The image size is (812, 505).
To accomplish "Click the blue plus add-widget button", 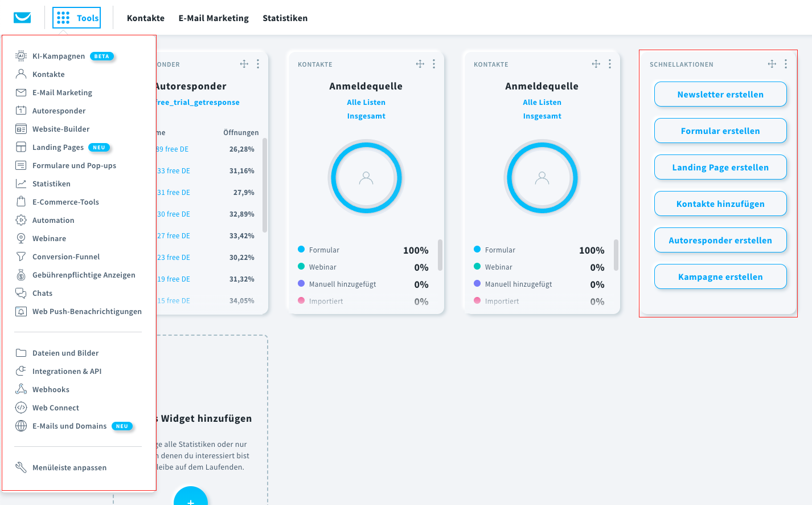I will pos(191,496).
